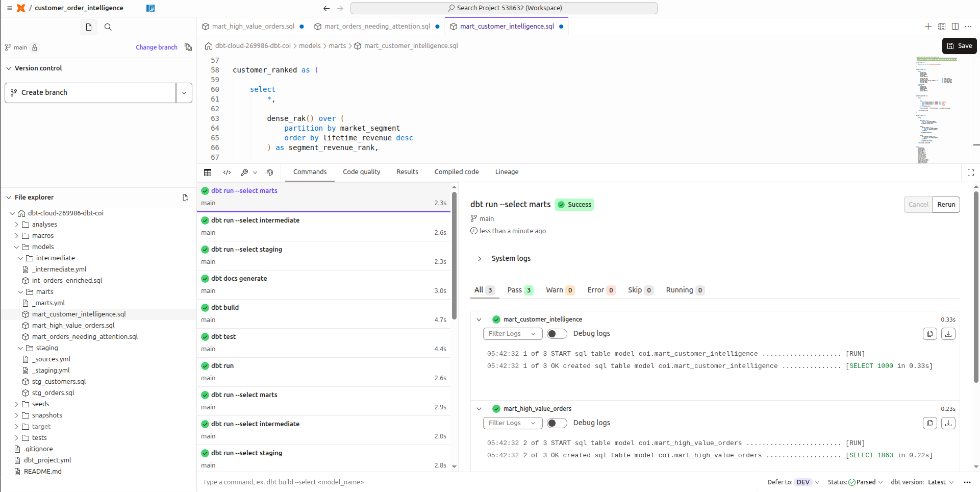This screenshot has height=492, width=980.
Task: Go forward with the right arrow
Action: click(340, 8)
